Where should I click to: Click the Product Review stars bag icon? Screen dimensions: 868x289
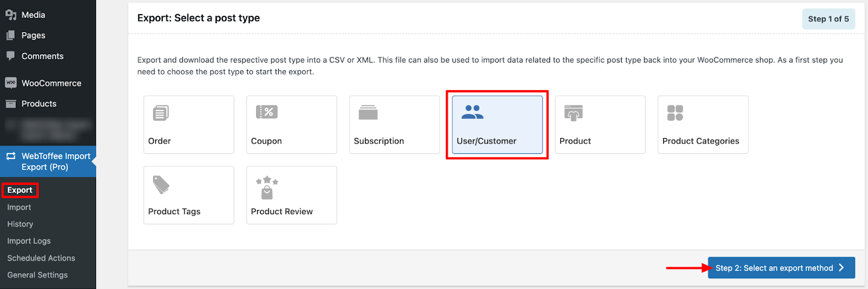click(x=267, y=187)
